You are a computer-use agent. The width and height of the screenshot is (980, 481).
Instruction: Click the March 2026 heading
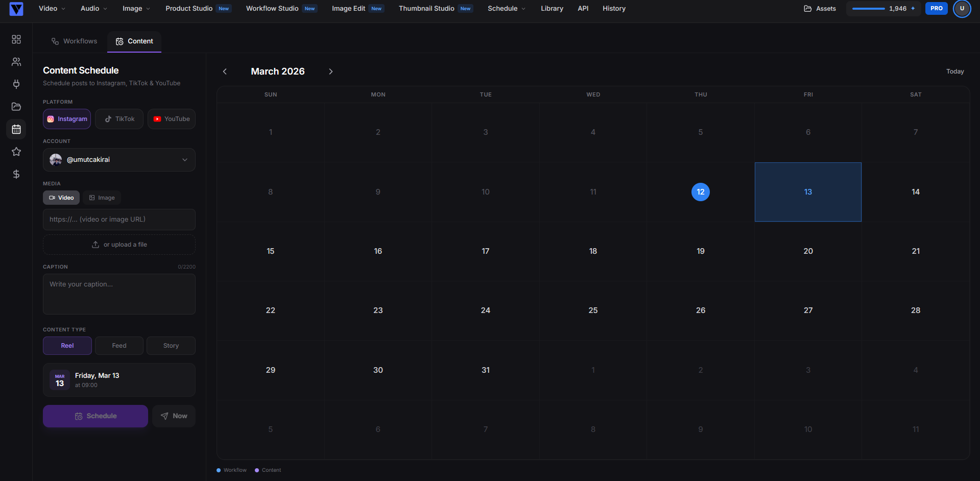[278, 71]
